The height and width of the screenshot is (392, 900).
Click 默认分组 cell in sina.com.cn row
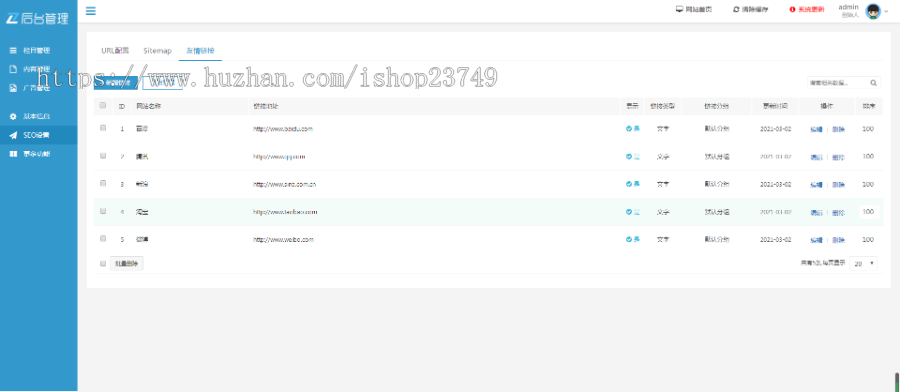(717, 184)
